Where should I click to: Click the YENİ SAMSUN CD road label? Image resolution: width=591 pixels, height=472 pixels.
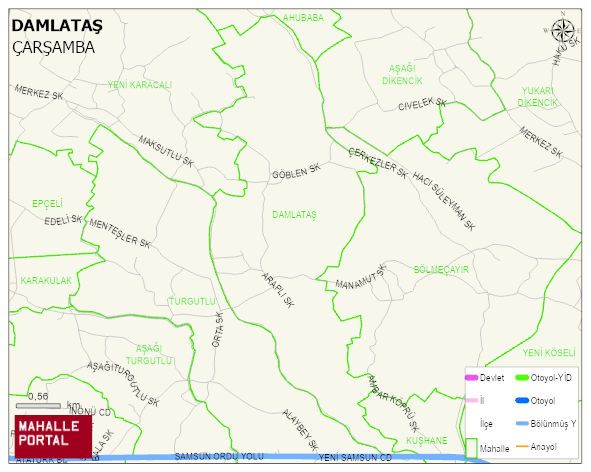point(355,458)
